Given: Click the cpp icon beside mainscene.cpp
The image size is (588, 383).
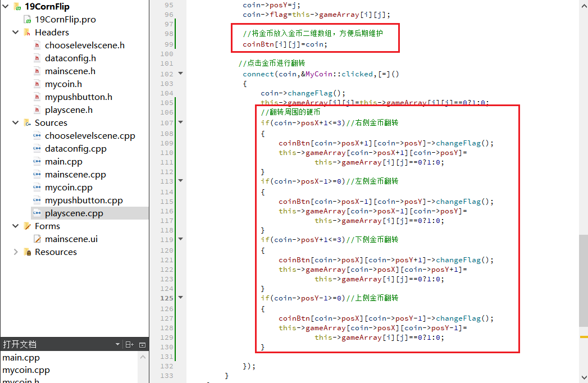Looking at the screenshot, I should click(37, 175).
